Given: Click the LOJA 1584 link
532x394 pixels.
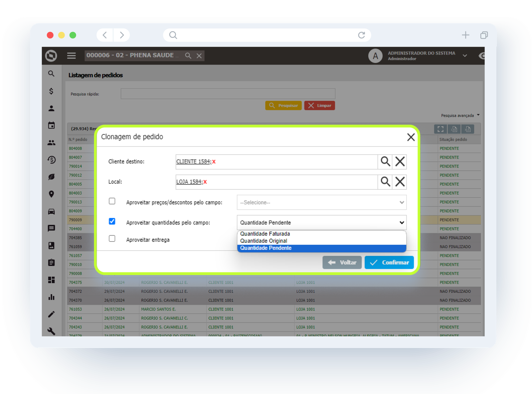Looking at the screenshot, I should coord(190,182).
